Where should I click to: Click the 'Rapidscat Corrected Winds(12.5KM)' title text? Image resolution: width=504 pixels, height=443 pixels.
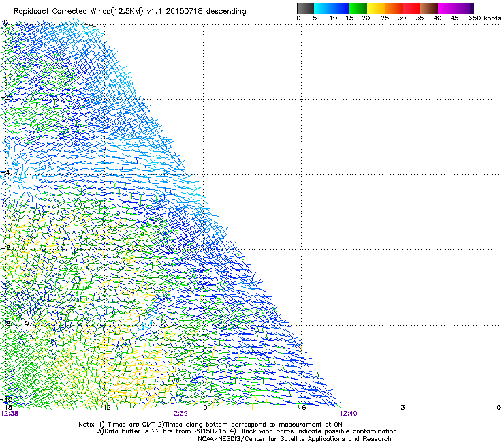click(x=78, y=12)
